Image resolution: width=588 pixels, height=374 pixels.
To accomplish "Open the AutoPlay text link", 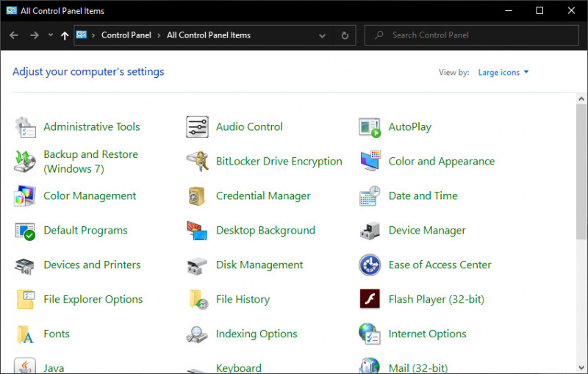I will tap(410, 127).
